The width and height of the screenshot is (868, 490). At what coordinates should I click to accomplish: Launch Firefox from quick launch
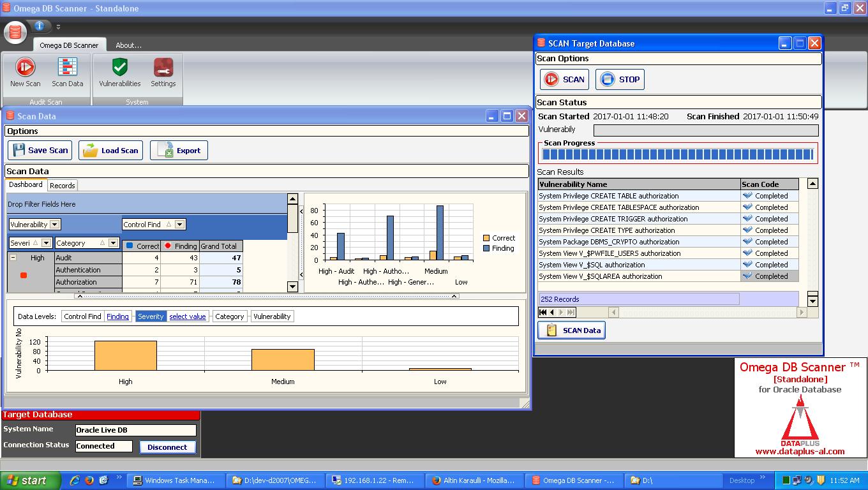point(89,480)
